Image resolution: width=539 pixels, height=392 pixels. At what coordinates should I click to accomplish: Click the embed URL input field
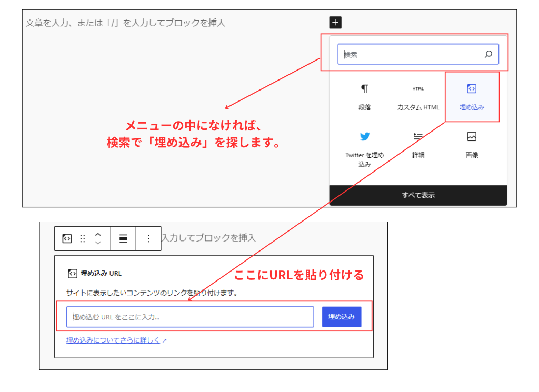[189, 316]
